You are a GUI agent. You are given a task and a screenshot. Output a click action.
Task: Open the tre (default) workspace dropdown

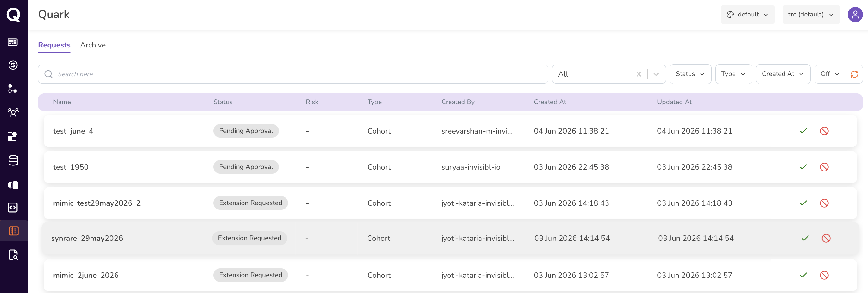coord(811,15)
